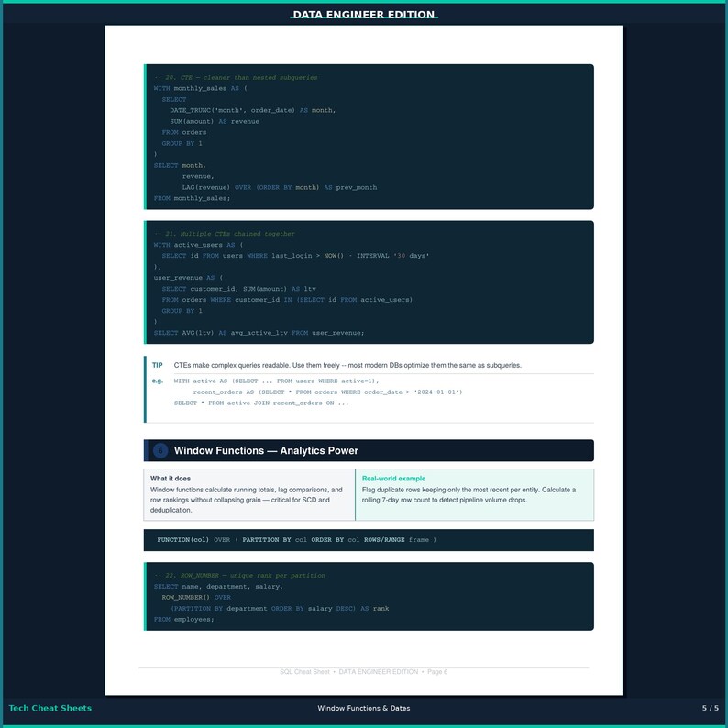728x728 pixels.
Task: Click the 'DATA ENGINEER EDITION' header title
Action: 363,15
